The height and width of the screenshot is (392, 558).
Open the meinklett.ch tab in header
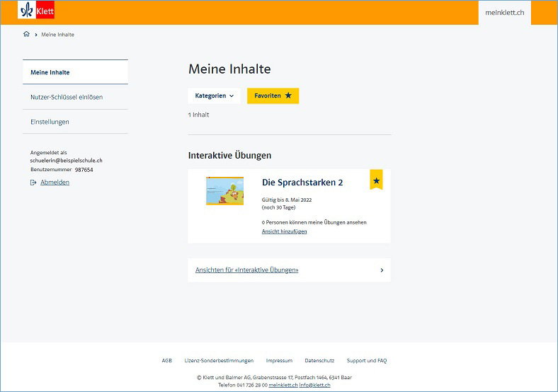tap(504, 13)
